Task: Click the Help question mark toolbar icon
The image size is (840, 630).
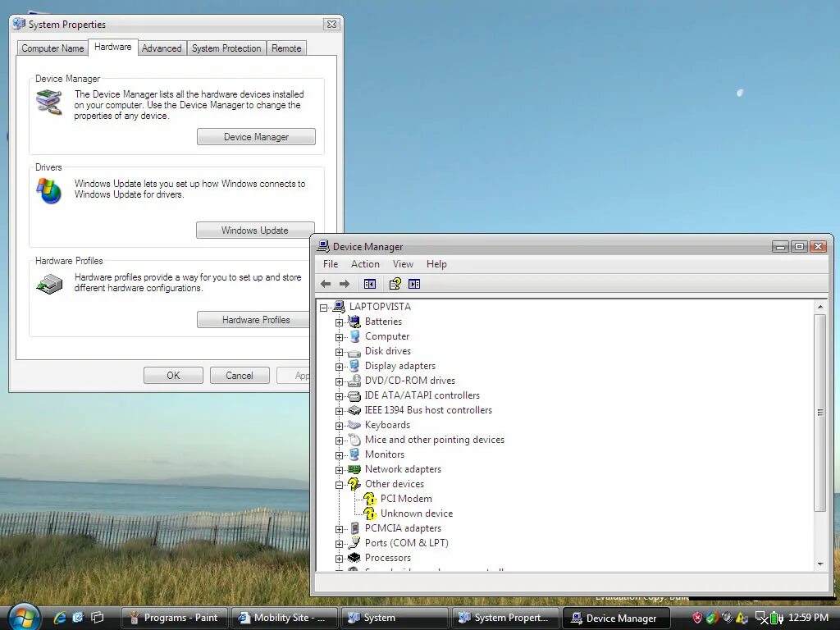Action: 395,284
